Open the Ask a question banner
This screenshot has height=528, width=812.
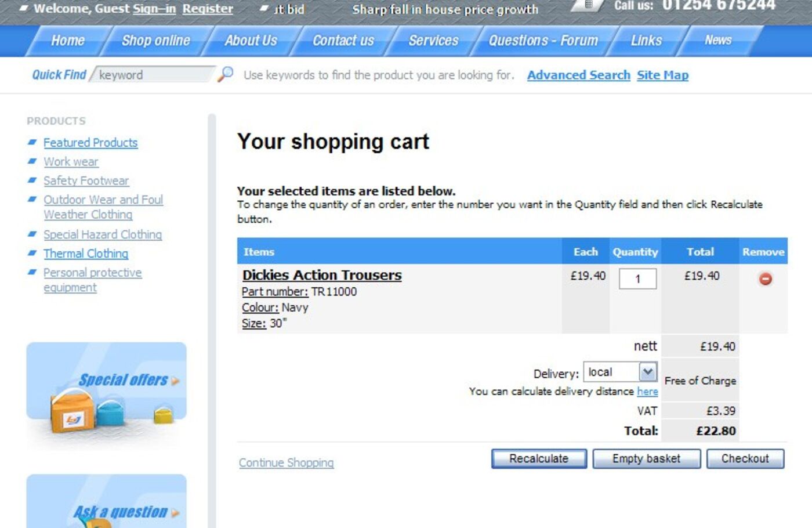click(107, 504)
